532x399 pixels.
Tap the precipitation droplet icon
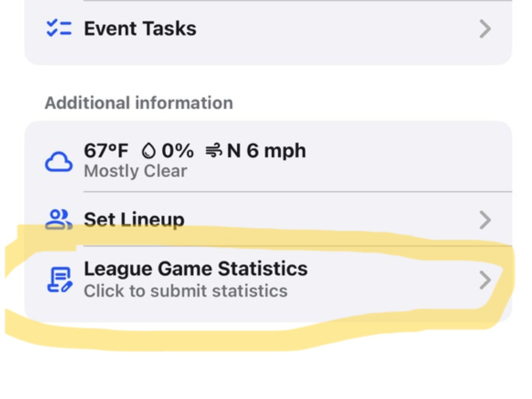pyautogui.click(x=148, y=151)
